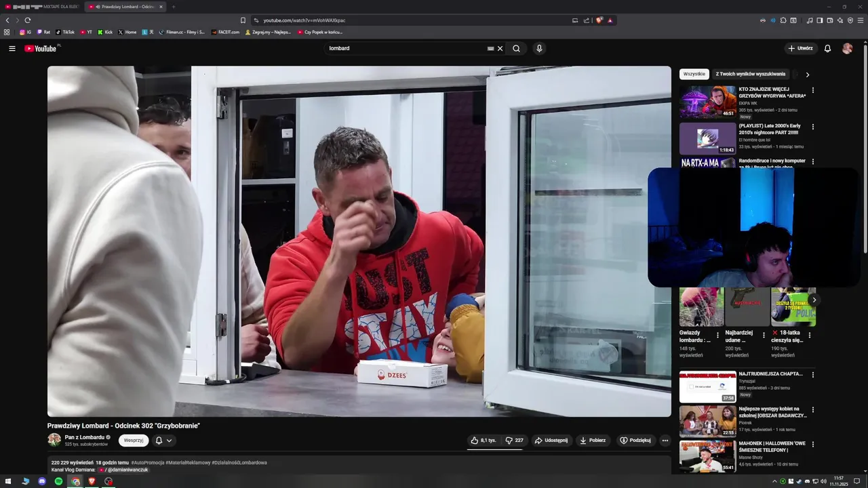Screen dimensions: 868x488
Task: Open Brave Rewards triangle icon
Action: click(610, 20)
